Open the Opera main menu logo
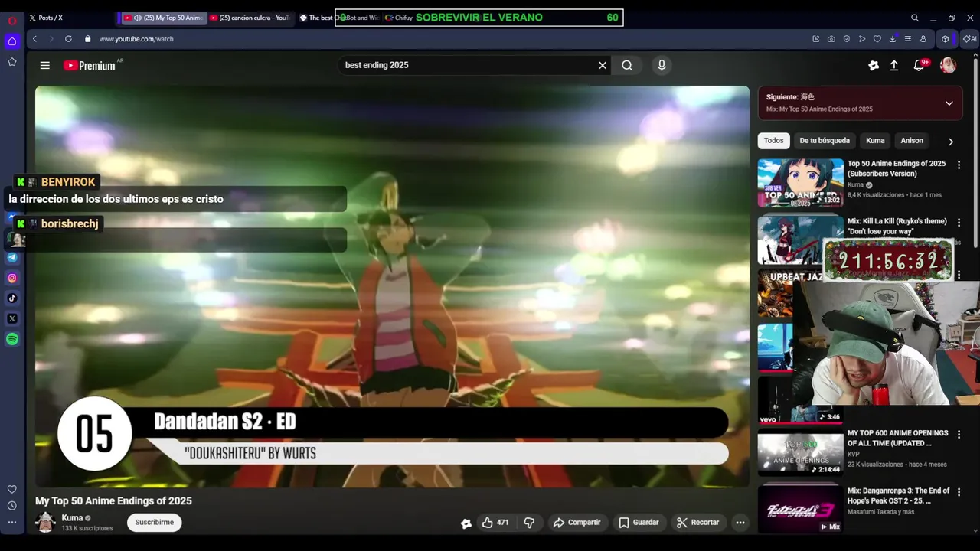Viewport: 980px width, 551px height. 12,21
